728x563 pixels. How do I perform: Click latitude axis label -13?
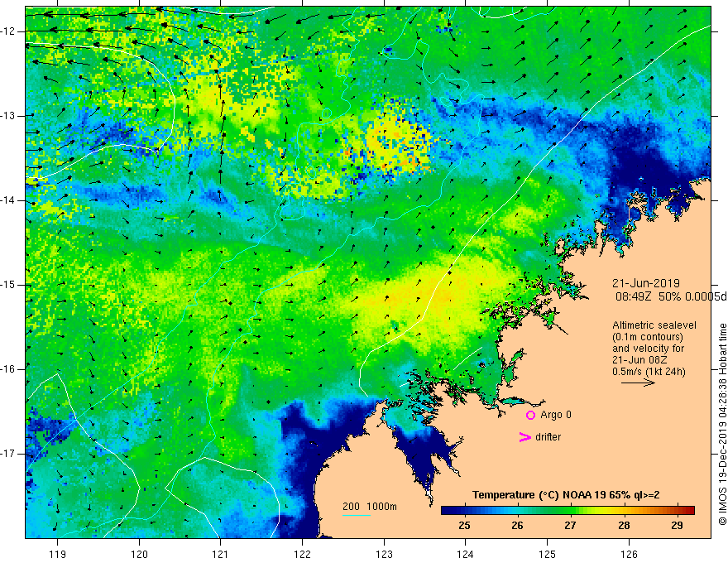(x=8, y=116)
